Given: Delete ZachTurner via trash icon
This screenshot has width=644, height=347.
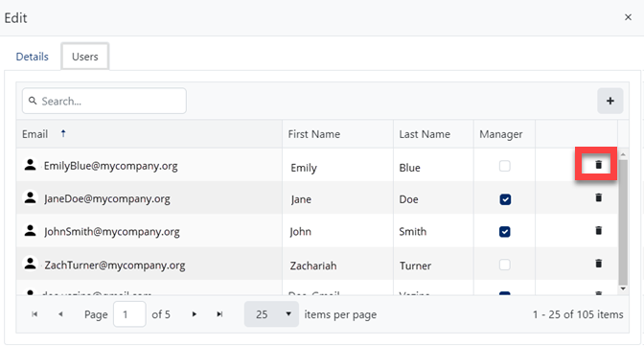Looking at the screenshot, I should coord(598,264).
